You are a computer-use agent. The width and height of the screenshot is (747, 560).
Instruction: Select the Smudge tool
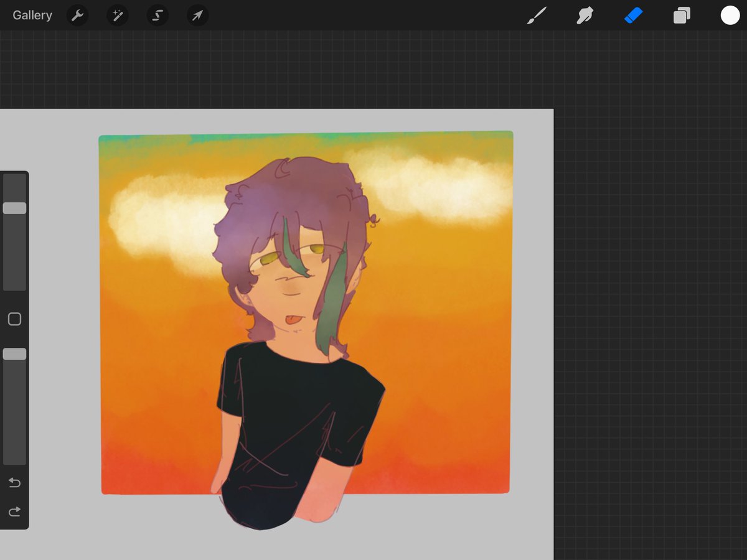pos(585,16)
